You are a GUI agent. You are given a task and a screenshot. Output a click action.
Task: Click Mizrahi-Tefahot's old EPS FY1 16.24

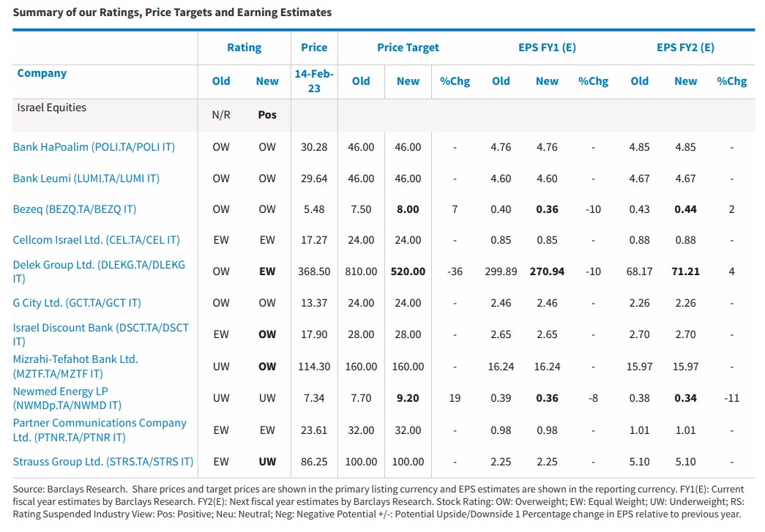501,366
